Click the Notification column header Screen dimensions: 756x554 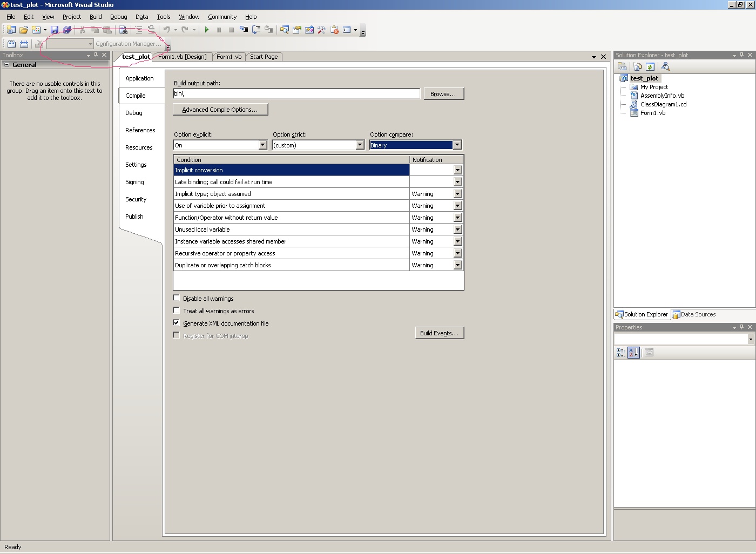(x=436, y=160)
